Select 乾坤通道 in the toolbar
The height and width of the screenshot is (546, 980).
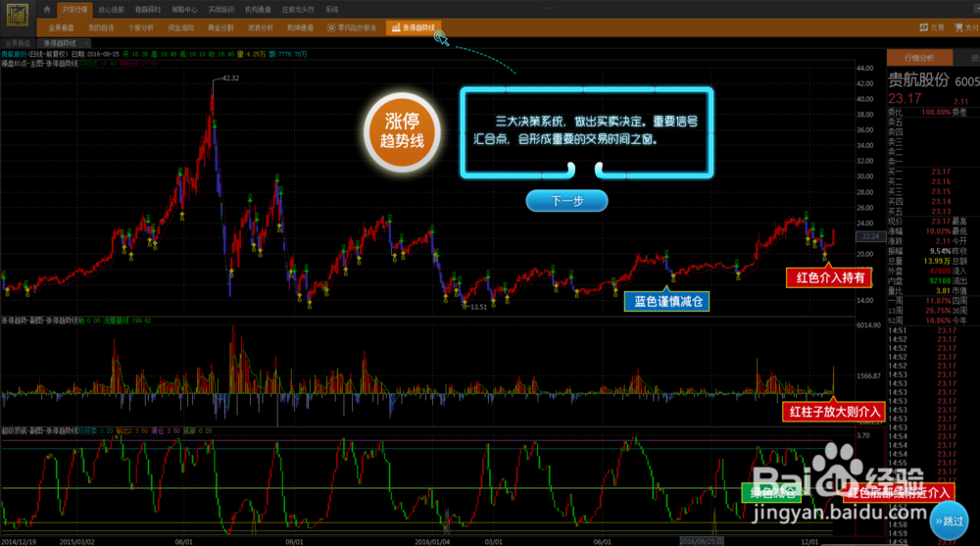click(300, 27)
